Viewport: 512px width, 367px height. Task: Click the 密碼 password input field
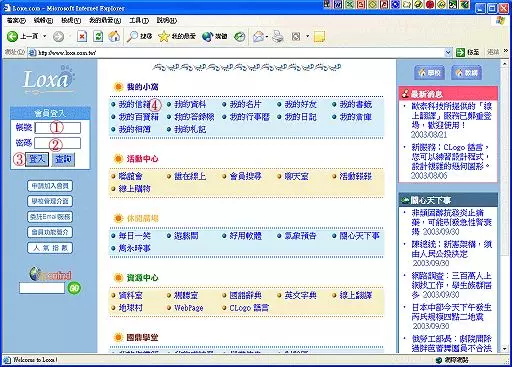pyautogui.click(x=58, y=143)
